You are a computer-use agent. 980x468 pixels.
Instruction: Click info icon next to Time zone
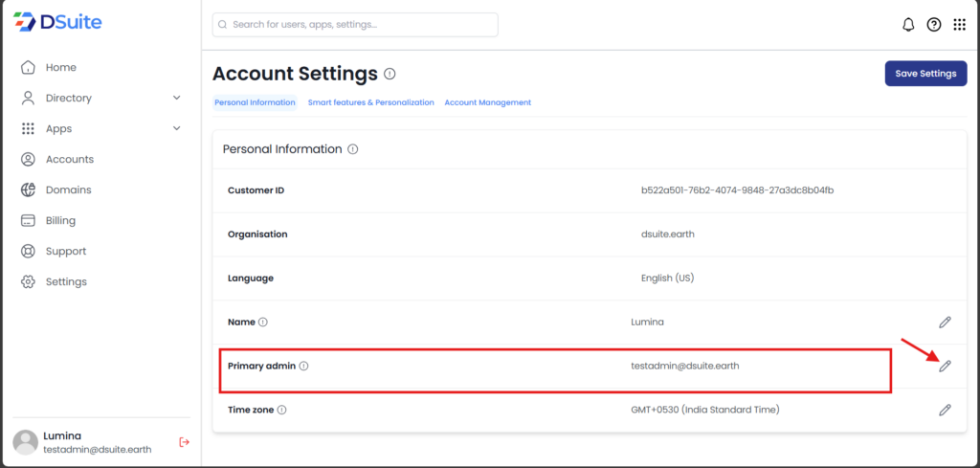click(x=282, y=410)
